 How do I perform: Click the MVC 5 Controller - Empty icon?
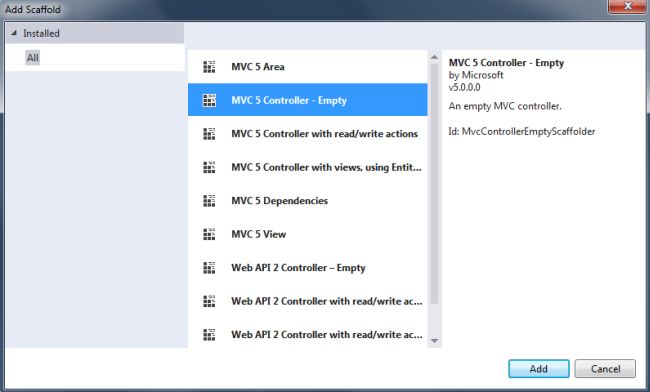[x=209, y=100]
